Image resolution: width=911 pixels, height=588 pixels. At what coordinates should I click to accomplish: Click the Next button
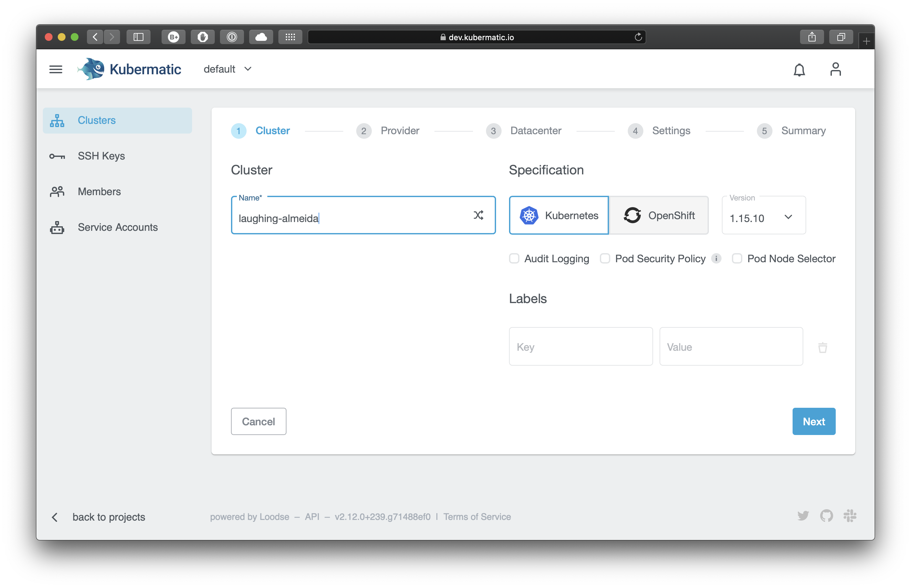(x=813, y=421)
